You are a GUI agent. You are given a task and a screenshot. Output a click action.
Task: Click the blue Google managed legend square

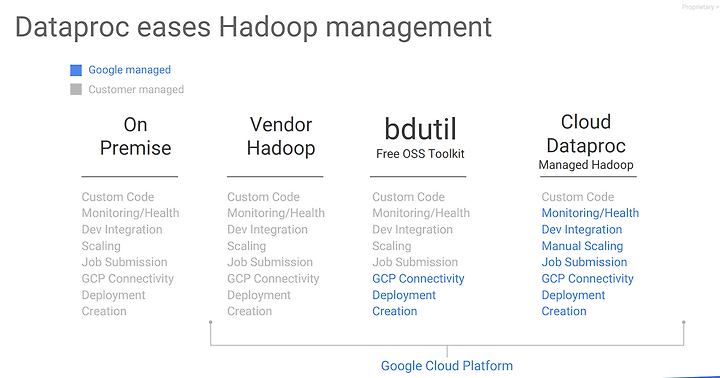click(x=76, y=70)
